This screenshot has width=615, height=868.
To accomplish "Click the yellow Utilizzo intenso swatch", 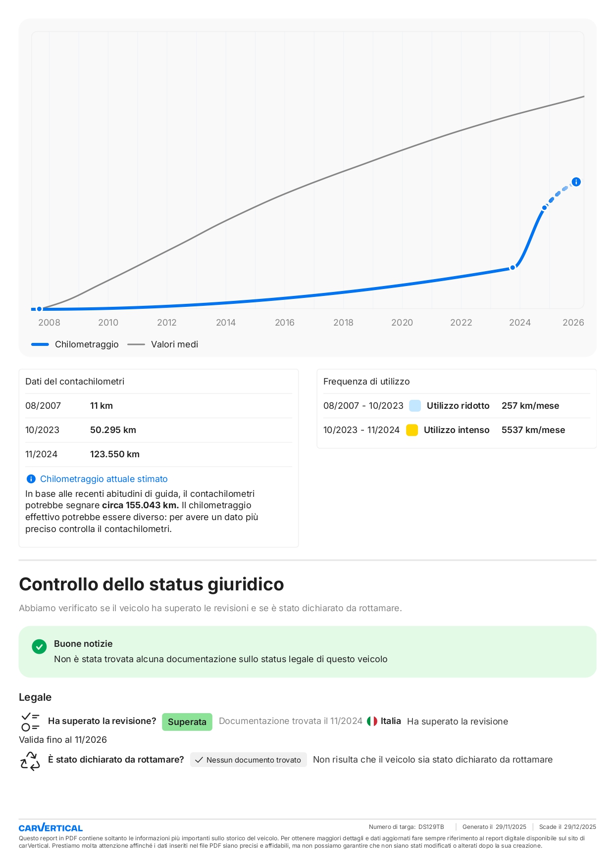I will click(412, 430).
